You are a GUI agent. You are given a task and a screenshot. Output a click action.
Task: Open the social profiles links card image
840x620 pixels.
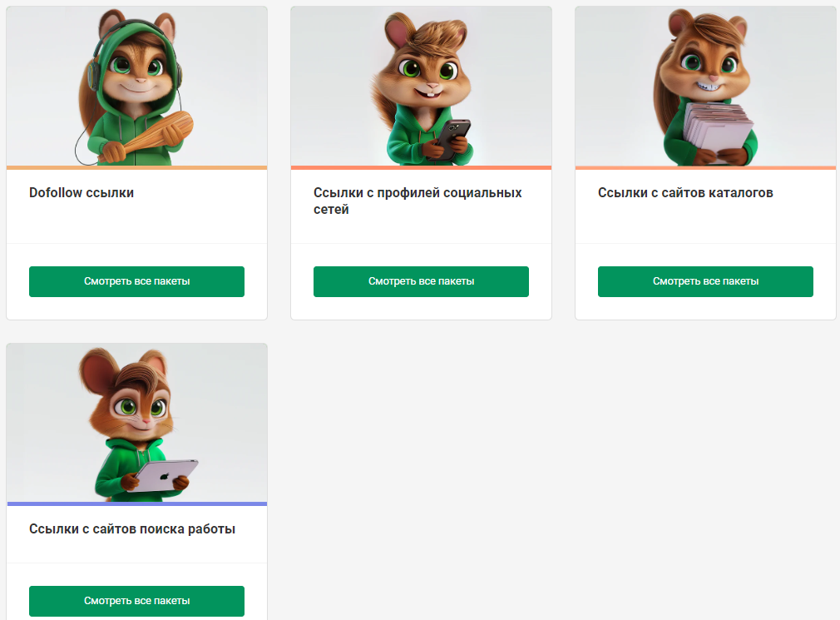(421, 86)
